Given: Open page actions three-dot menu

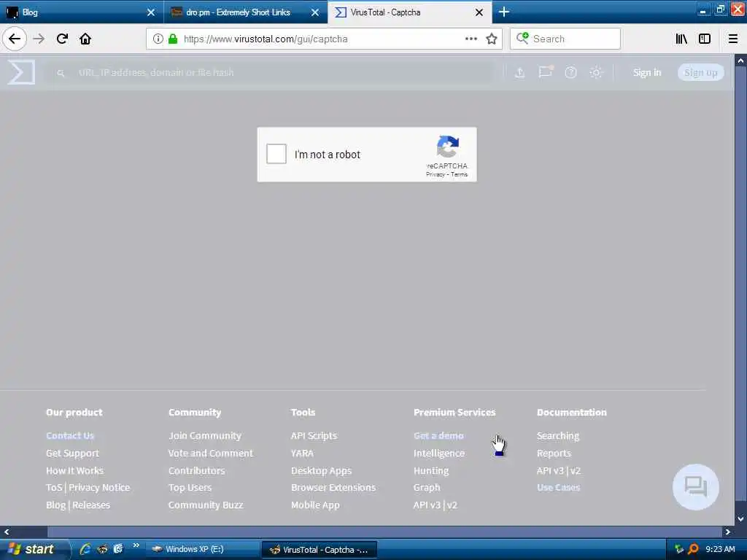Looking at the screenshot, I should point(471,39).
